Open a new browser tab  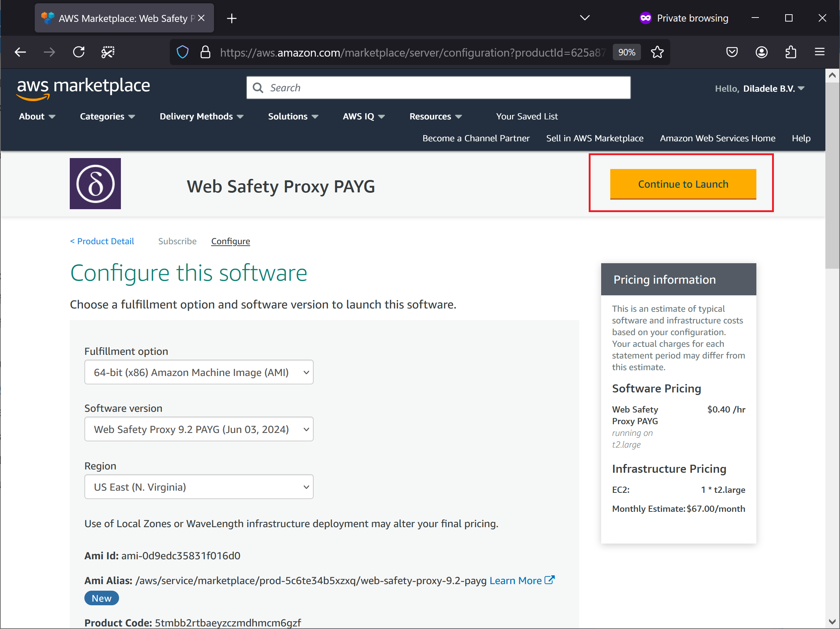[232, 18]
